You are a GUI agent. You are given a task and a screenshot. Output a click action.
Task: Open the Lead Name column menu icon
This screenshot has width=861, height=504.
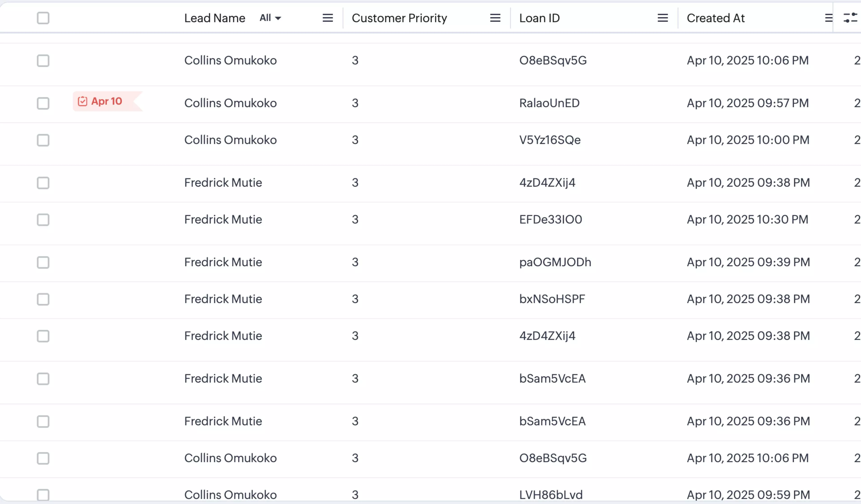click(327, 18)
